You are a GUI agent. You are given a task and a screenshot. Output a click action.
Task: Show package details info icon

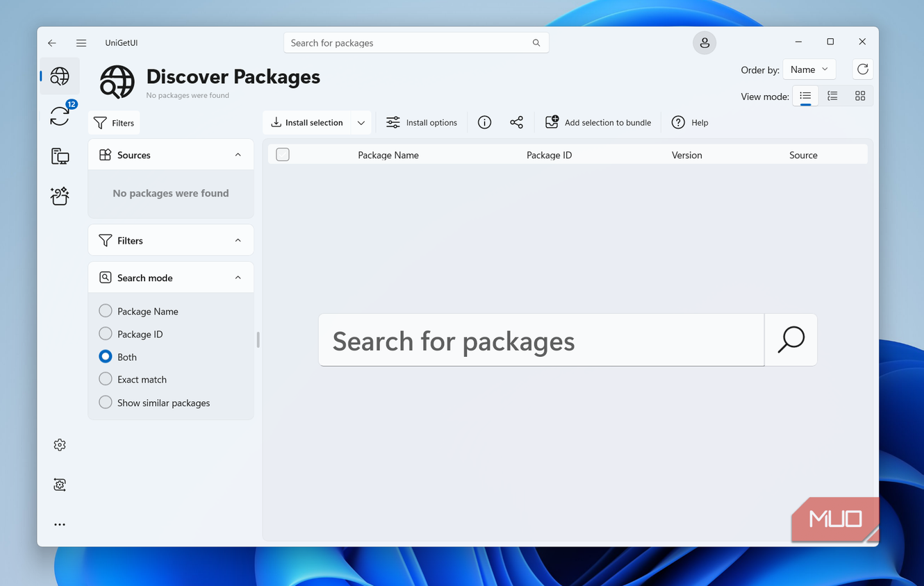tap(485, 122)
